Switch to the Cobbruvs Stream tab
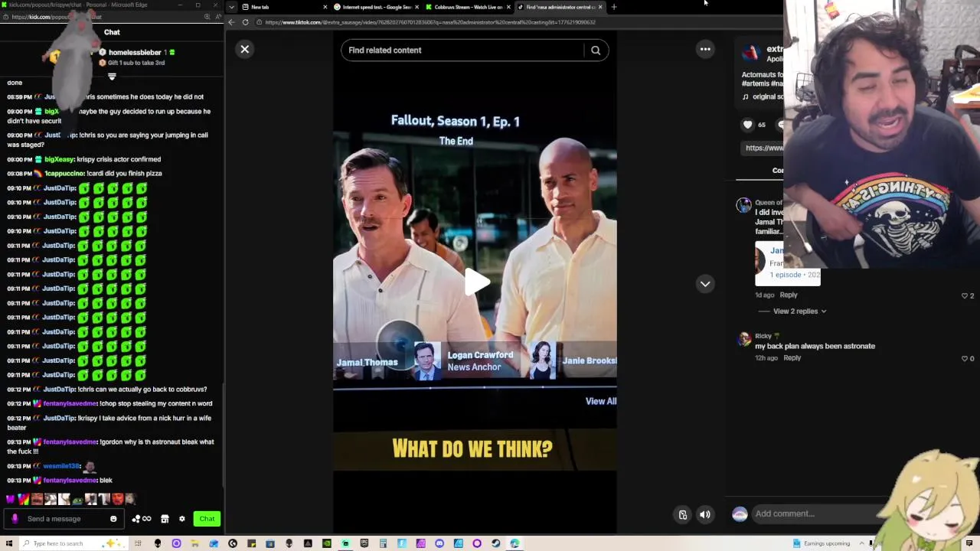 [x=467, y=7]
